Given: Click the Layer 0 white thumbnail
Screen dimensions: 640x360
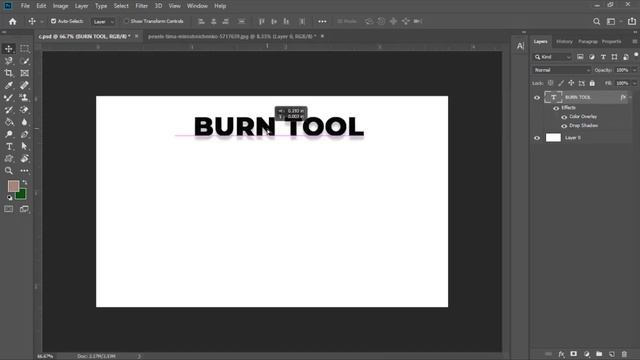Looking at the screenshot, I should tap(553, 138).
